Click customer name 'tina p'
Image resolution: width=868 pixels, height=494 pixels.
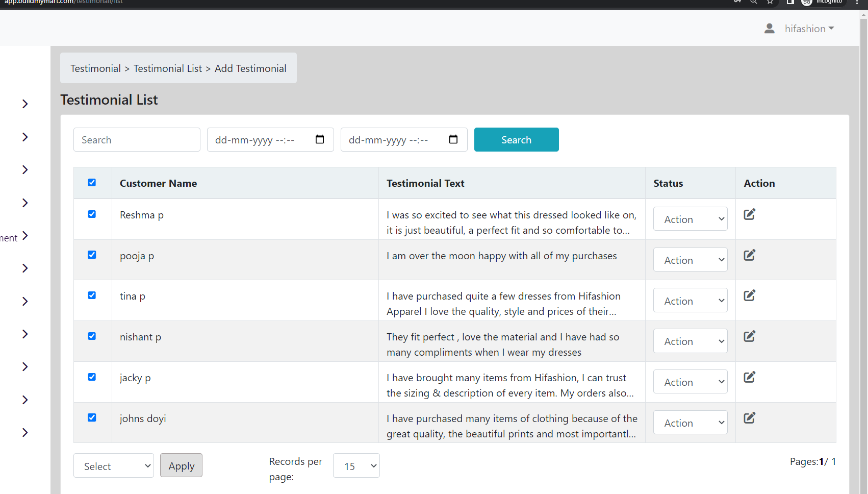pyautogui.click(x=133, y=296)
